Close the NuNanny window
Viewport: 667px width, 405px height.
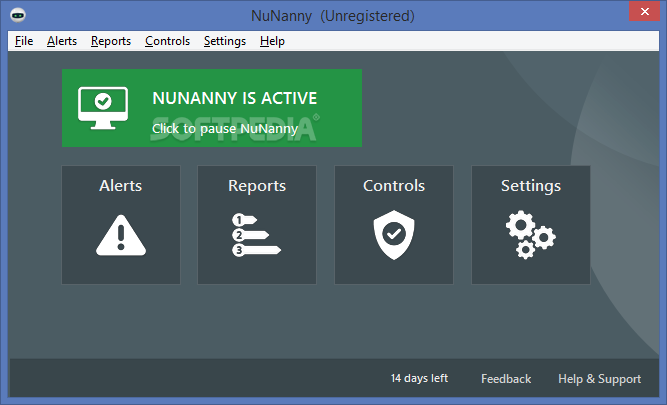[644, 11]
